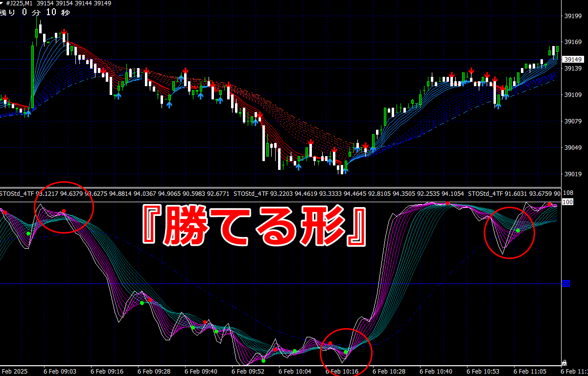Click the 残り 0 分 10 秒 countdown text

35,13
